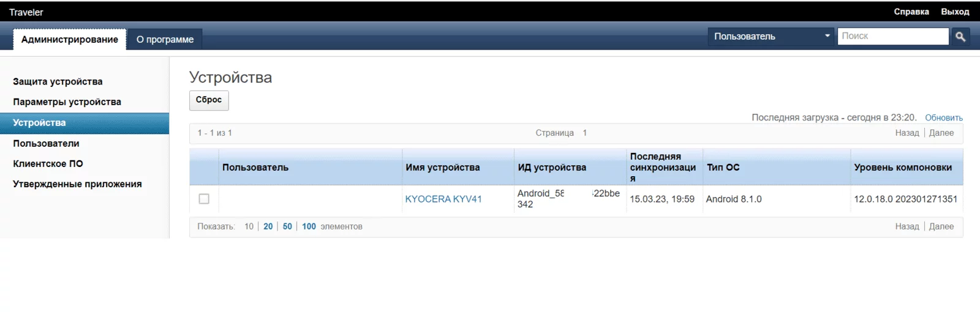Show 50 elements per page
This screenshot has height=312, width=980.
pos(287,226)
